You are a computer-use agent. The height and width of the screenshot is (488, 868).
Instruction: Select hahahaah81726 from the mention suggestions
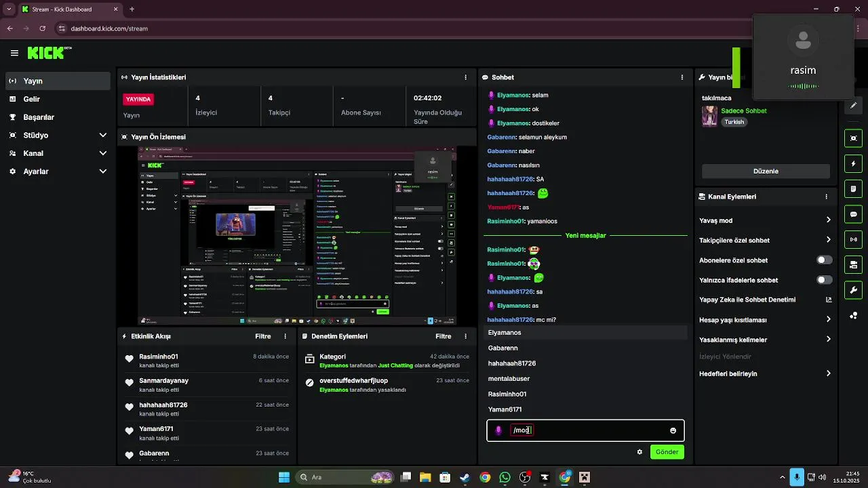pyautogui.click(x=587, y=363)
